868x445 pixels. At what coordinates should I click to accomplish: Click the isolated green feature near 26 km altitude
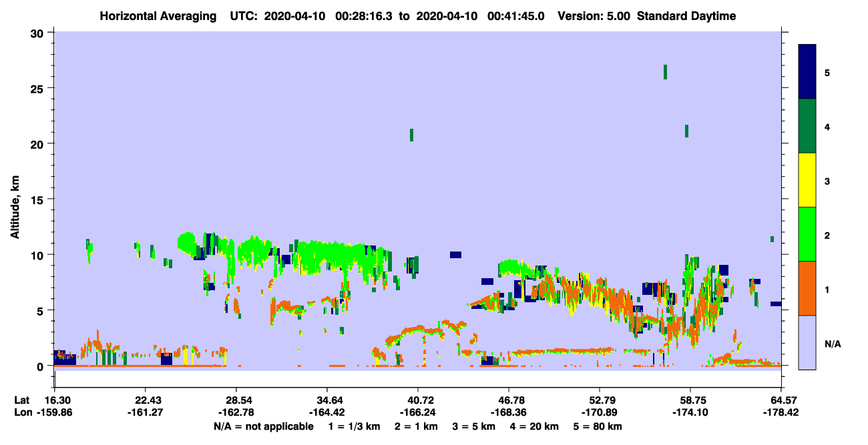(665, 72)
